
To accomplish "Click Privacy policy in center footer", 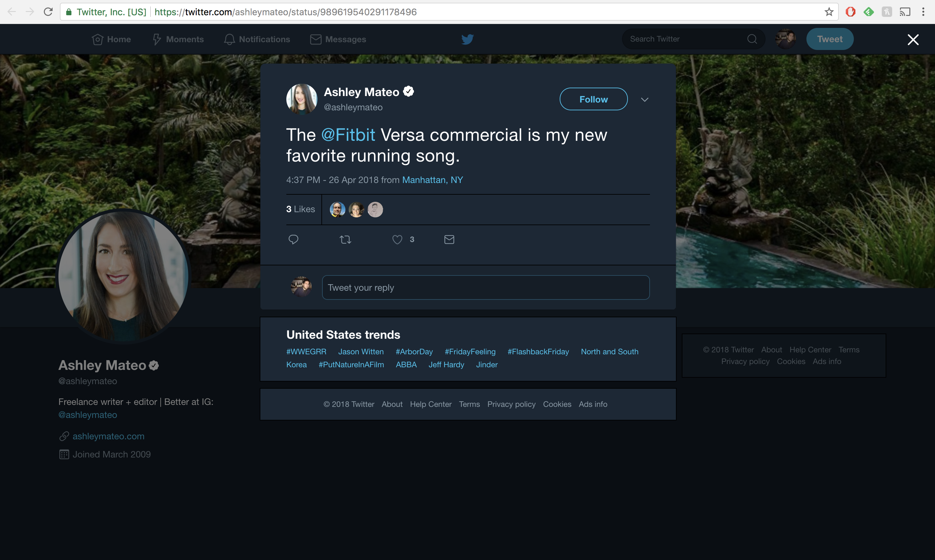I will [511, 404].
